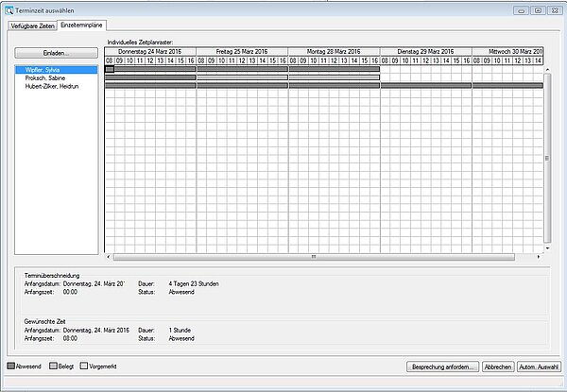Click the Donnerstag 24 März 2016 header
Viewport: 567px width, 392px height.
(x=150, y=50)
